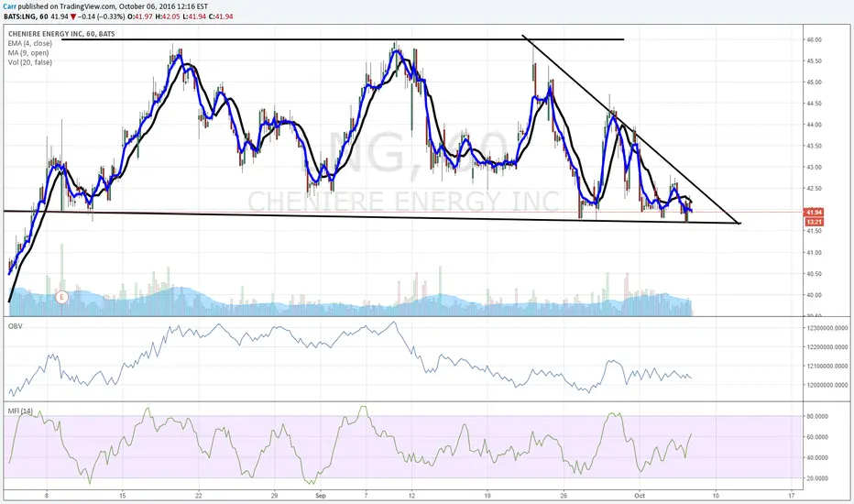Screen dimensions: 854x504
Task: Click the 44.00 price axis label
Action: (x=815, y=125)
